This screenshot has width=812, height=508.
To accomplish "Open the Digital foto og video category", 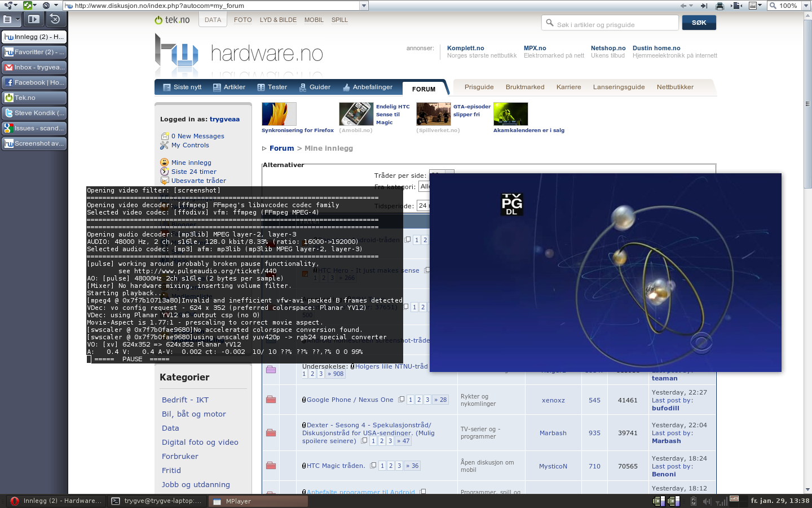I will pos(200,442).
